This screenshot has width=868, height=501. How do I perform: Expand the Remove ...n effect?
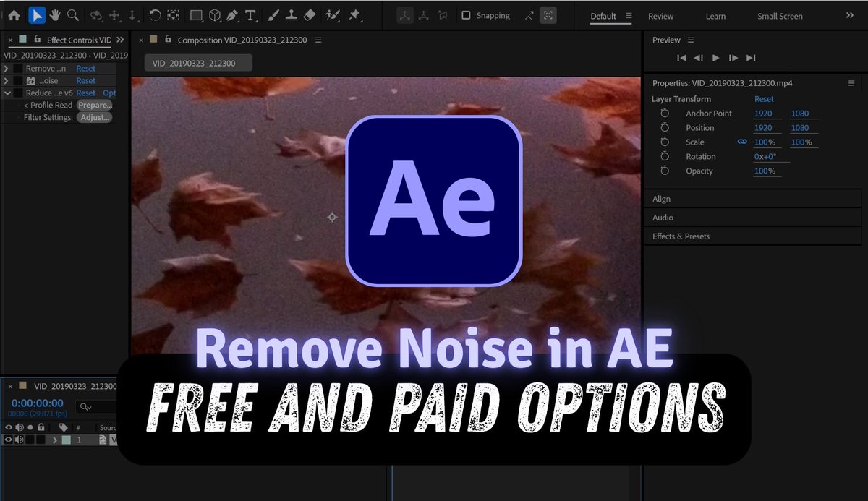[7, 69]
